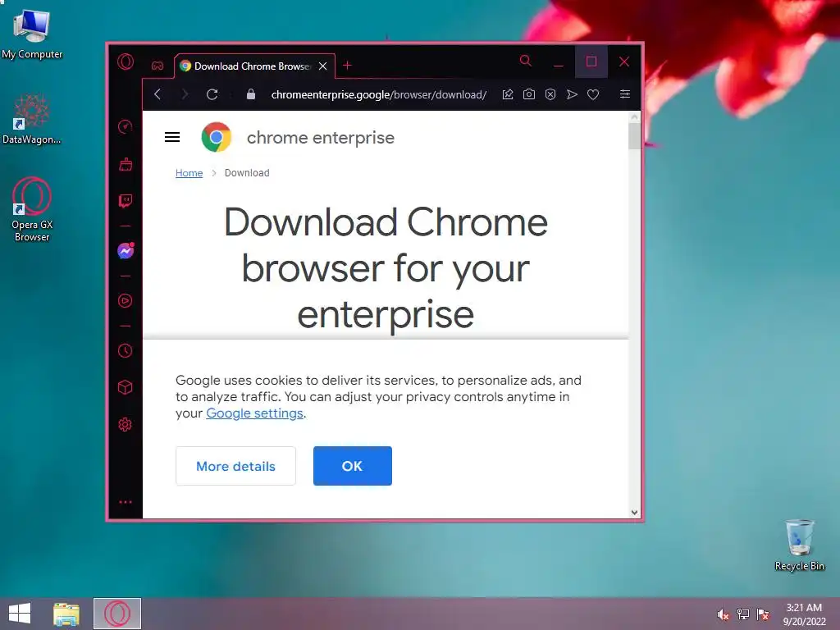Search tabs with magnifier icon
Screen dimensions: 840x630
[526, 61]
